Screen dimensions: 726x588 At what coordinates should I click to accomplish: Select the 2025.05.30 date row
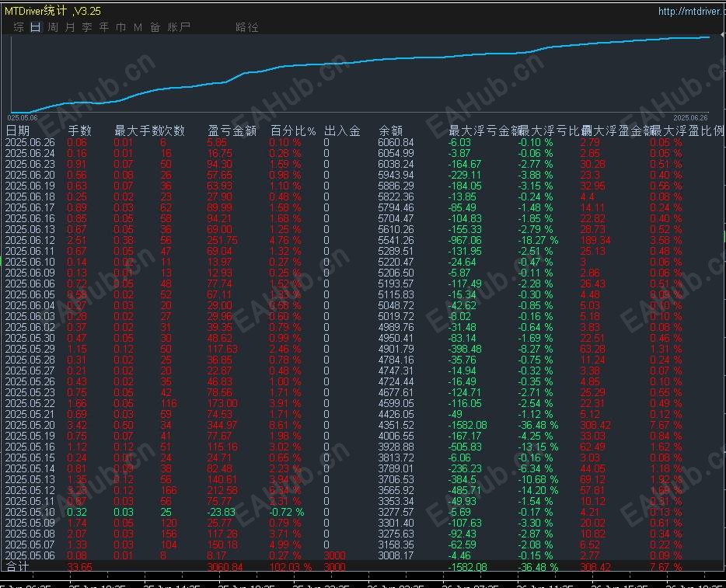coord(30,338)
